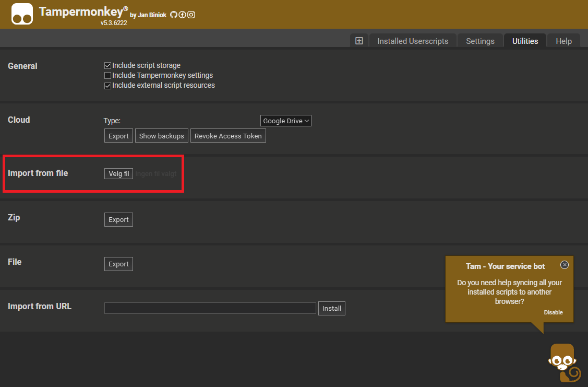The image size is (588, 387).
Task: Toggle Include script storage checkbox
Action: [108, 66]
